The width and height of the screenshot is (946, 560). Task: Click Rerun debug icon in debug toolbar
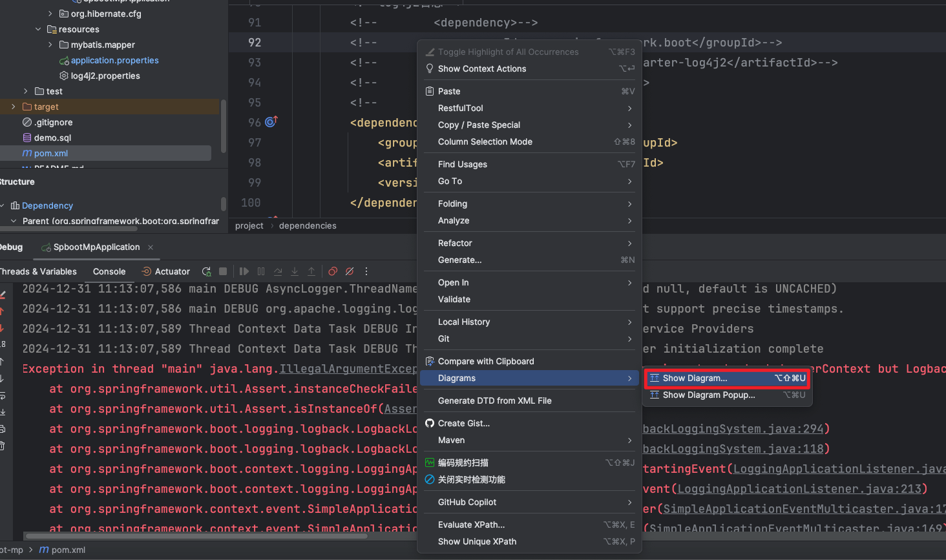(x=207, y=272)
